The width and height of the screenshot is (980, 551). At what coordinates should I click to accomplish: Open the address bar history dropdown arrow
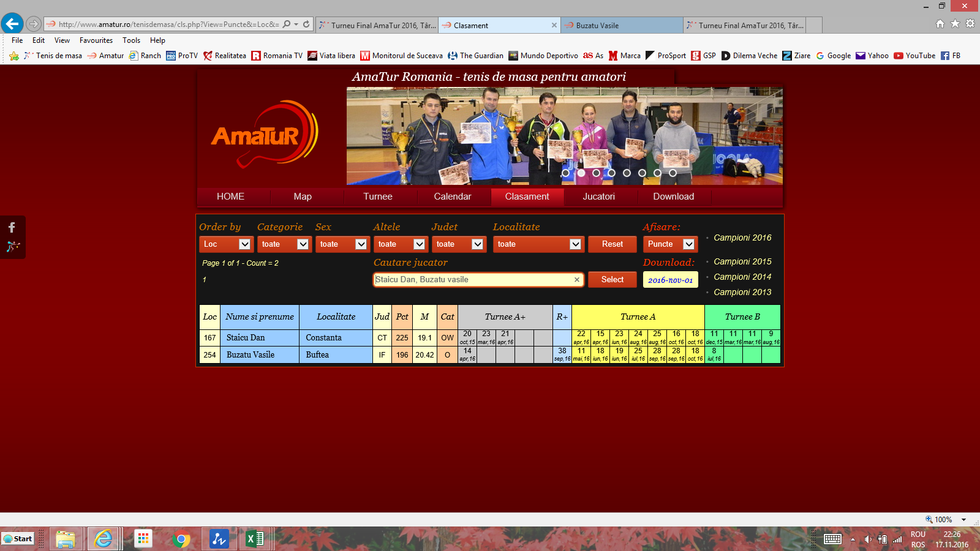(x=296, y=24)
